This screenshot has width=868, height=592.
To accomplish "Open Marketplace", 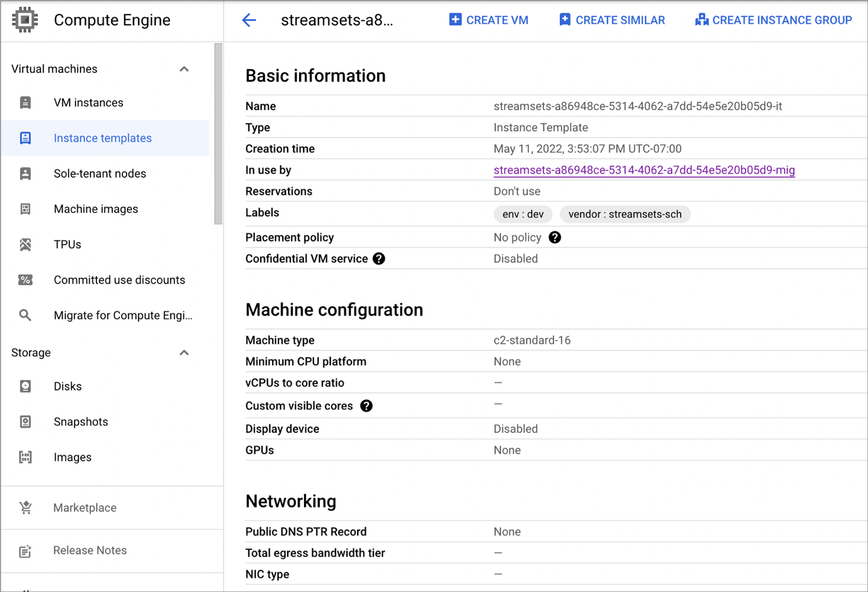I will tap(85, 508).
